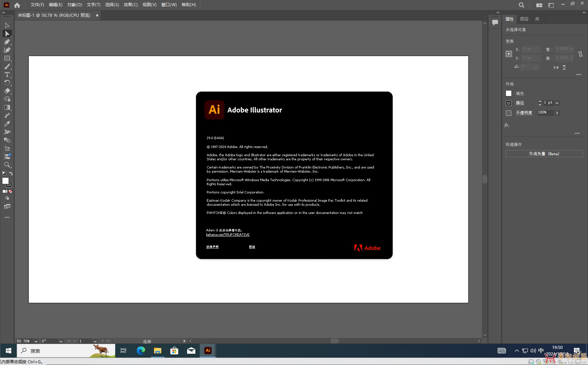Open the fx effects menu

(507, 125)
